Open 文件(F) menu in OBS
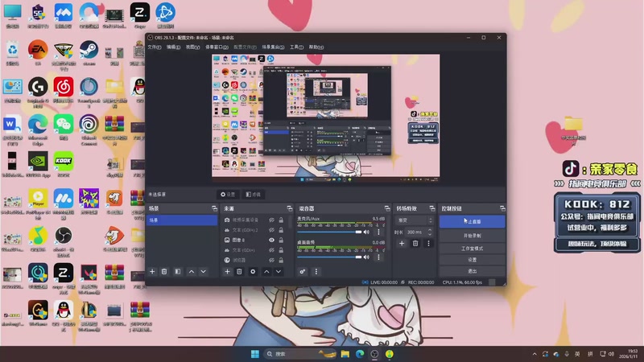This screenshot has height=362, width=644. 155,47
